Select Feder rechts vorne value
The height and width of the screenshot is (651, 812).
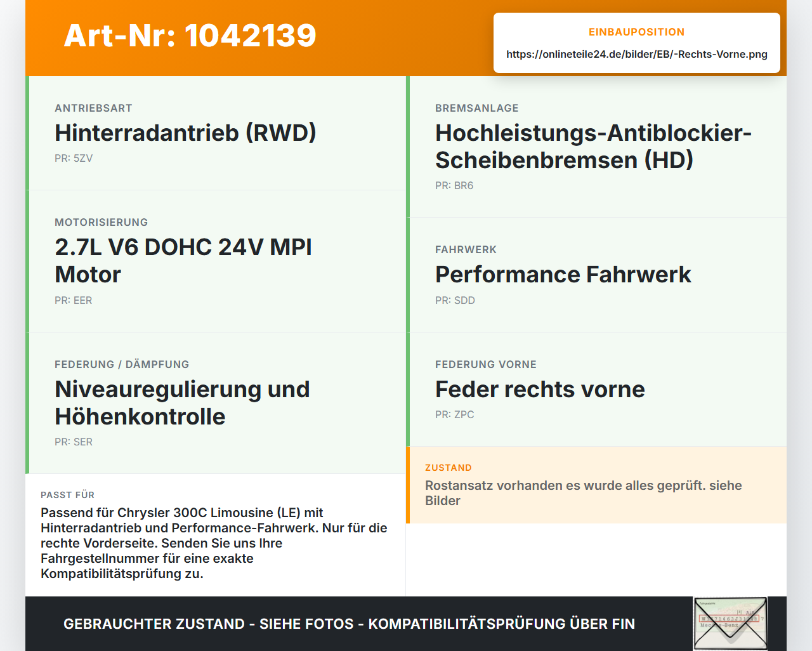tap(540, 389)
